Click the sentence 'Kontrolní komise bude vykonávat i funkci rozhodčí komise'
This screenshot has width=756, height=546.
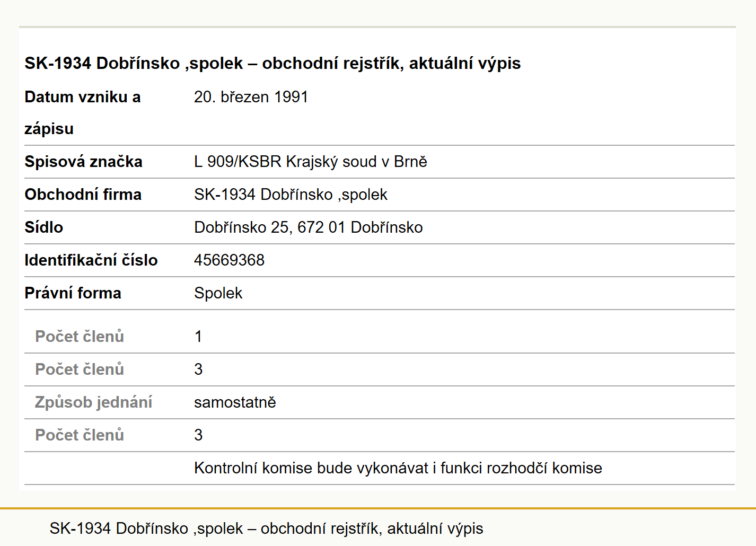click(398, 468)
